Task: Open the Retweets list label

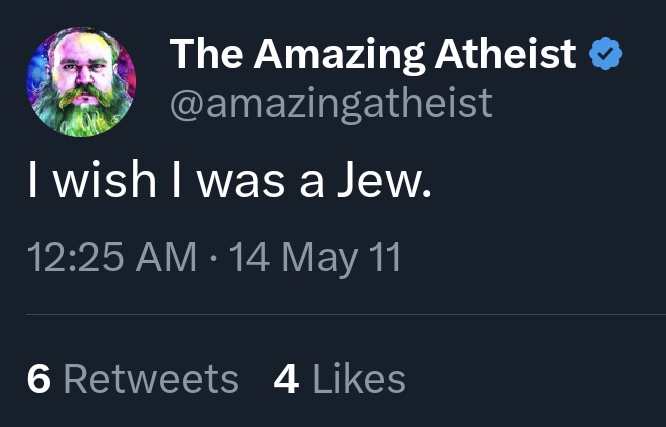Action: (151, 379)
